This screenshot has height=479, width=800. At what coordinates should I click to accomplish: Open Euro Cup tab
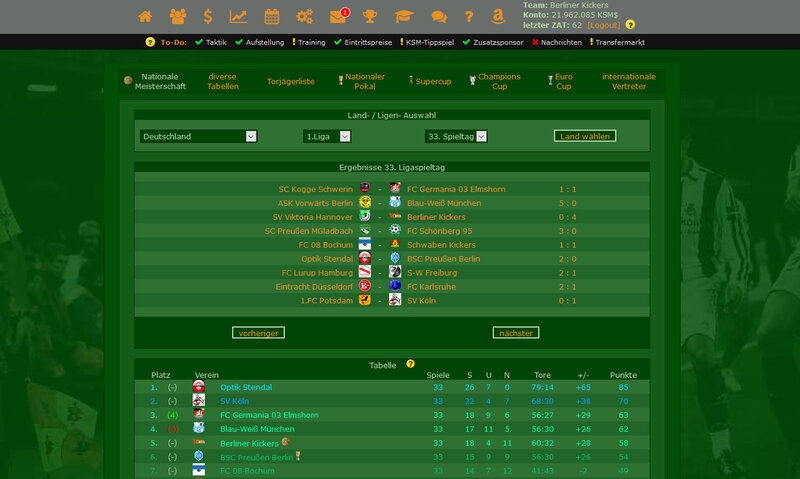(564, 81)
